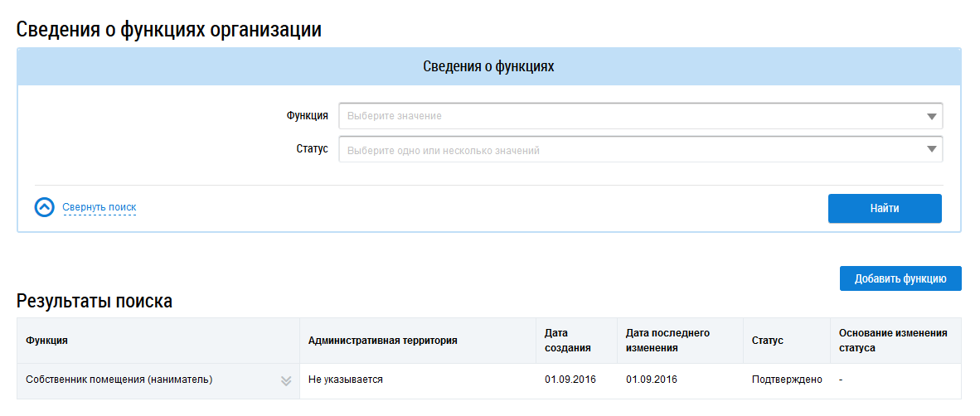Click the 'Свернуть поиск' link

tap(99, 207)
